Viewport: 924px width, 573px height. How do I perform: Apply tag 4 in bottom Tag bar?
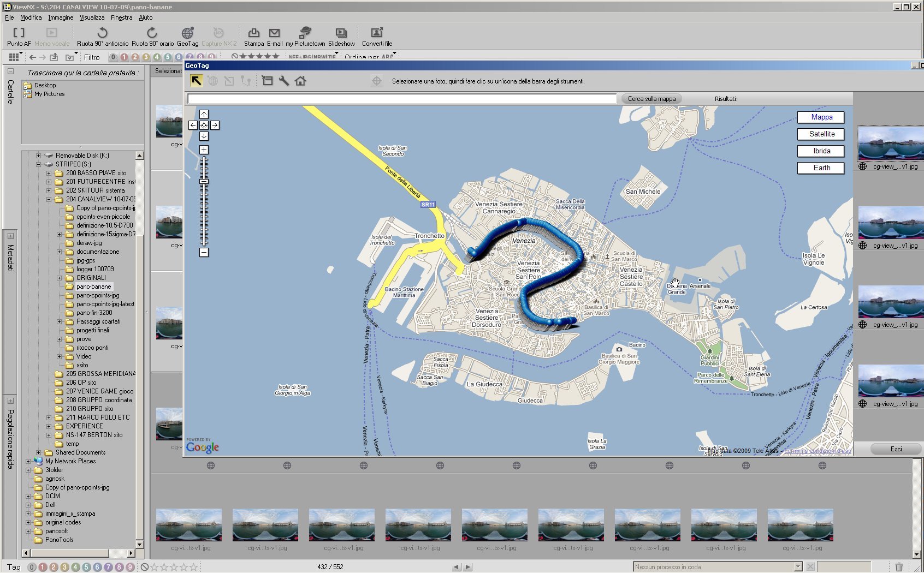coord(75,567)
